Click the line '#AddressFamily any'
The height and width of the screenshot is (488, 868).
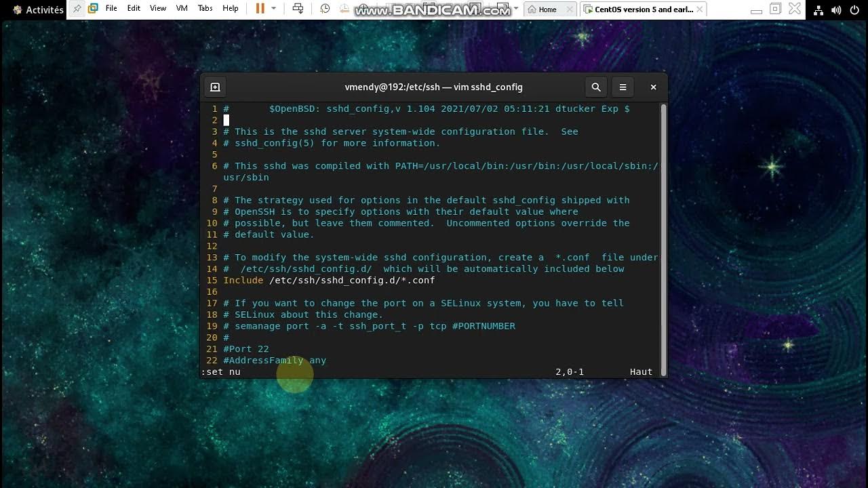point(275,361)
